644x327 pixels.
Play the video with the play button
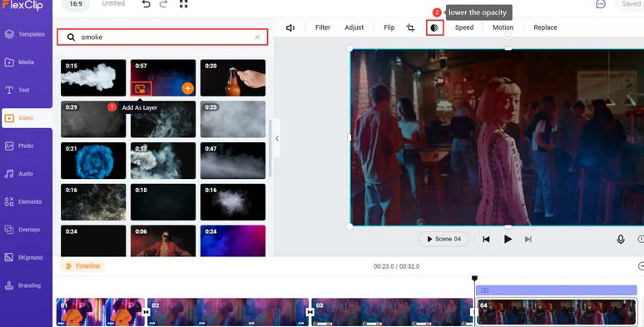point(508,239)
